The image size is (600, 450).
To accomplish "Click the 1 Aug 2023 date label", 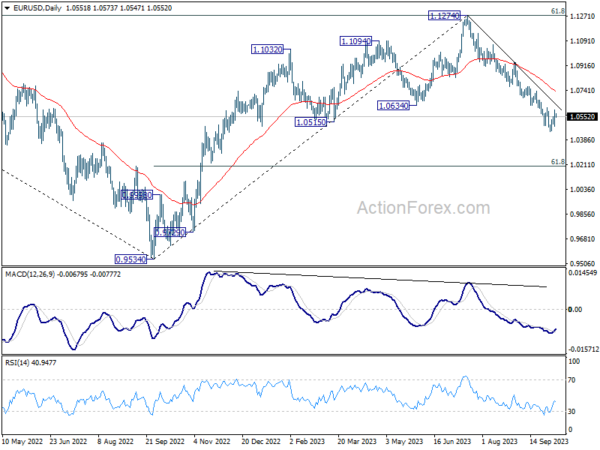I will [500, 442].
